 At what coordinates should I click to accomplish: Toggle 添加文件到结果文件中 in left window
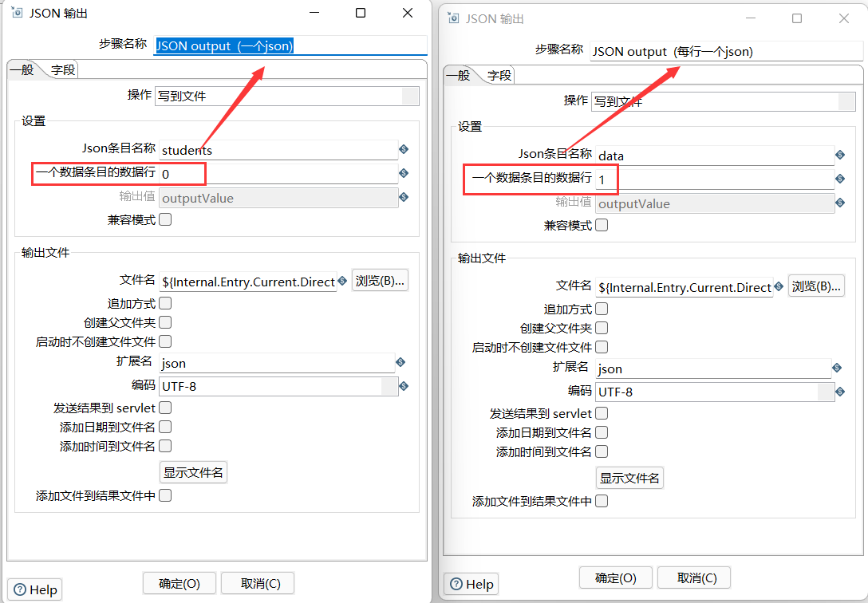pyautogui.click(x=165, y=495)
